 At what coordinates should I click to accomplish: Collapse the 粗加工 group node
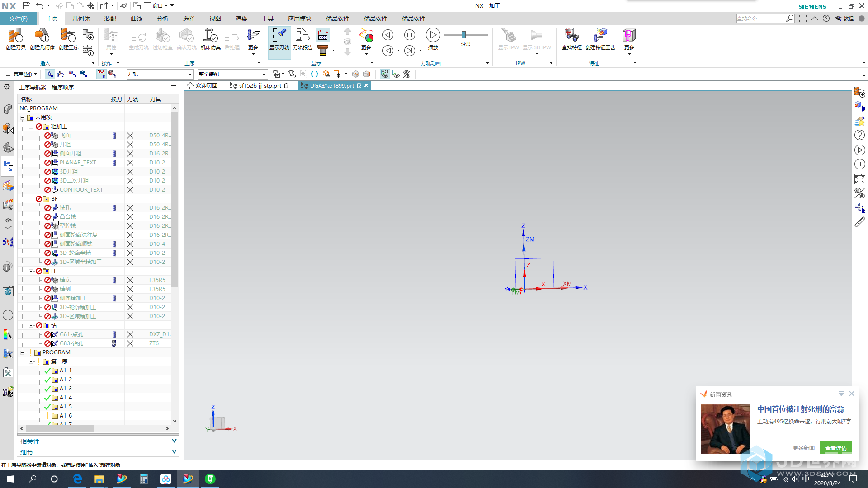pos(31,127)
